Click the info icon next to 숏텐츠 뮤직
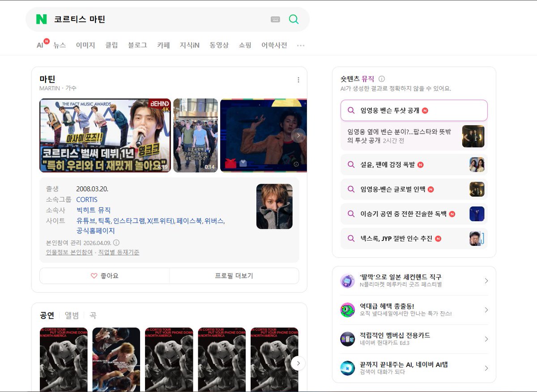The width and height of the screenshot is (537, 392). pyautogui.click(x=382, y=79)
